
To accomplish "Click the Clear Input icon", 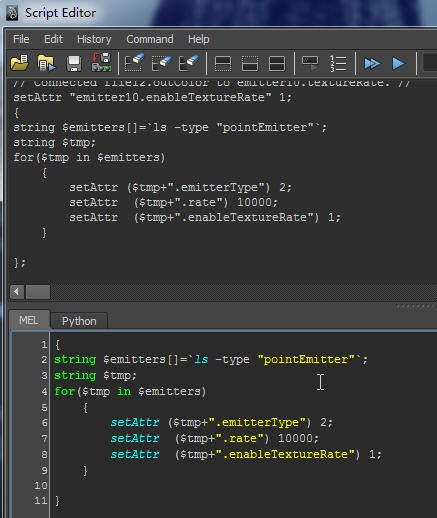I will [x=161, y=63].
